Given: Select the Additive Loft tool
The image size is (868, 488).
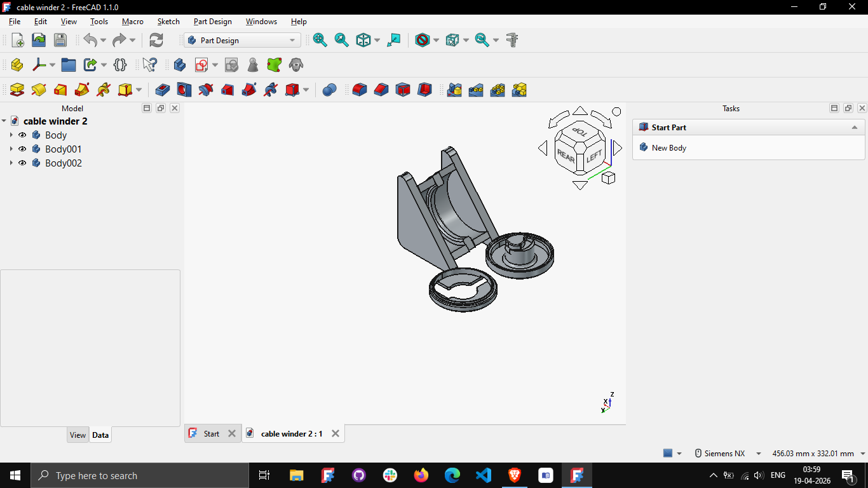Looking at the screenshot, I should click(60, 90).
